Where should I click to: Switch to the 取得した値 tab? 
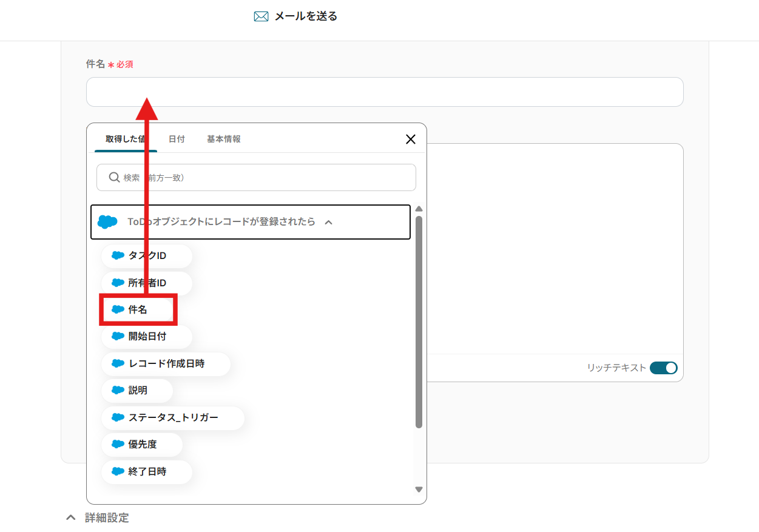pyautogui.click(x=126, y=139)
